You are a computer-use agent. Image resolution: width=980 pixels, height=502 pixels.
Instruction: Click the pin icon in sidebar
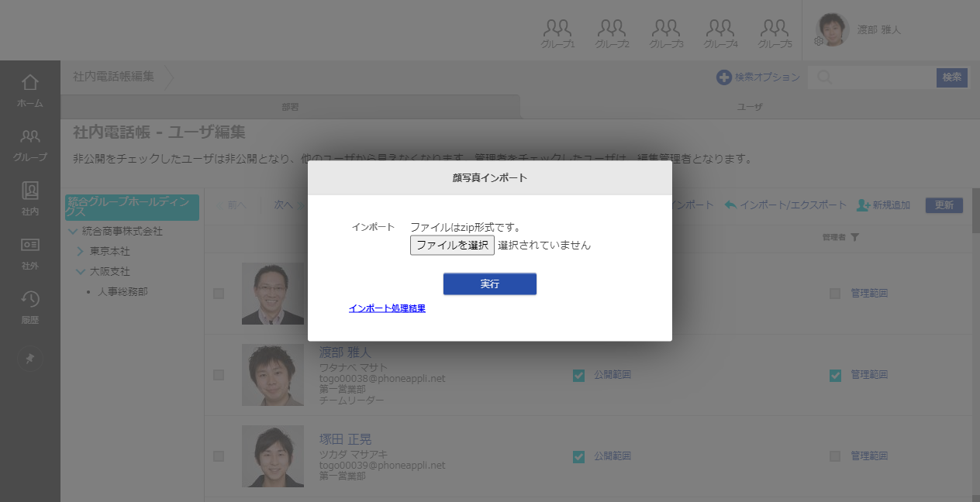pos(30,359)
